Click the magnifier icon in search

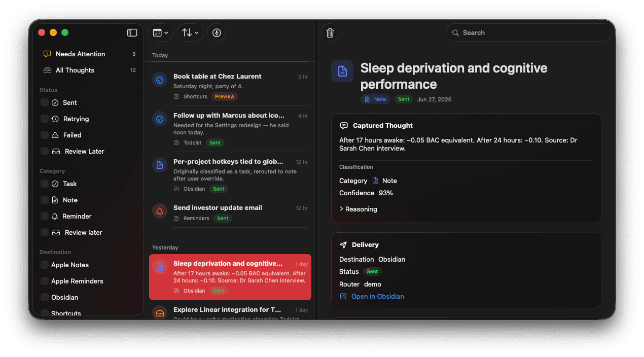click(x=455, y=32)
